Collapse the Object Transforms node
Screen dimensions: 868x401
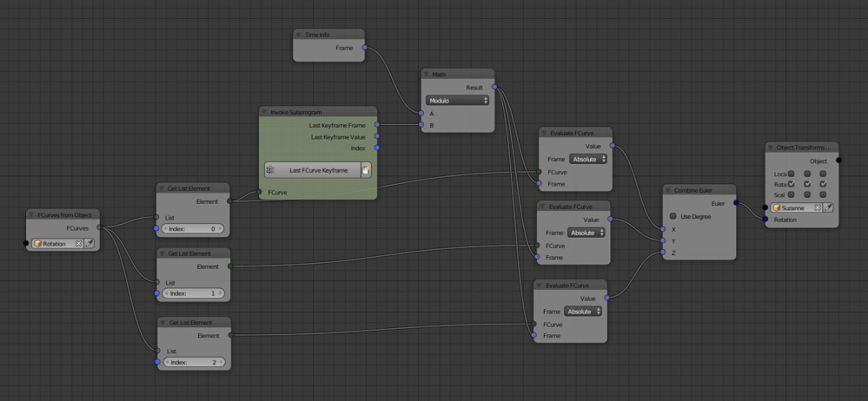click(x=771, y=147)
